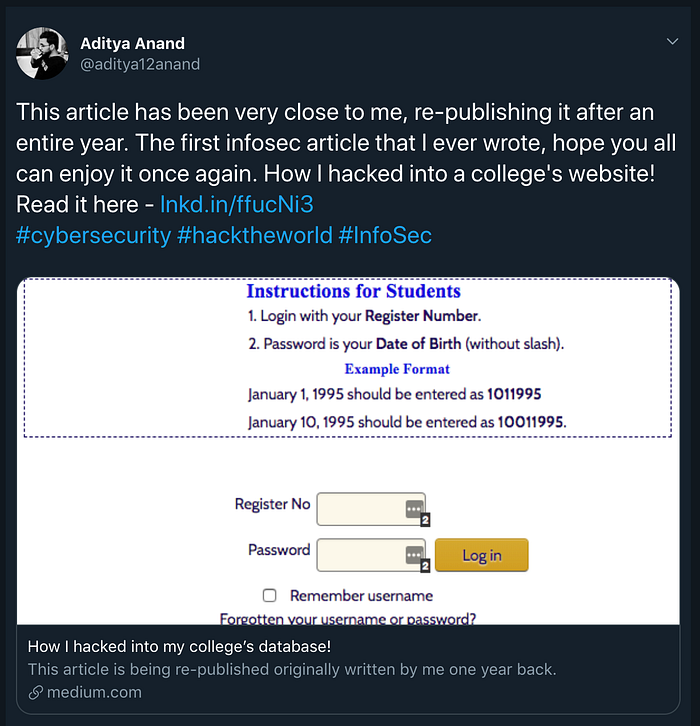
Task: Click the link chain icon beside medium.com
Action: 36,693
